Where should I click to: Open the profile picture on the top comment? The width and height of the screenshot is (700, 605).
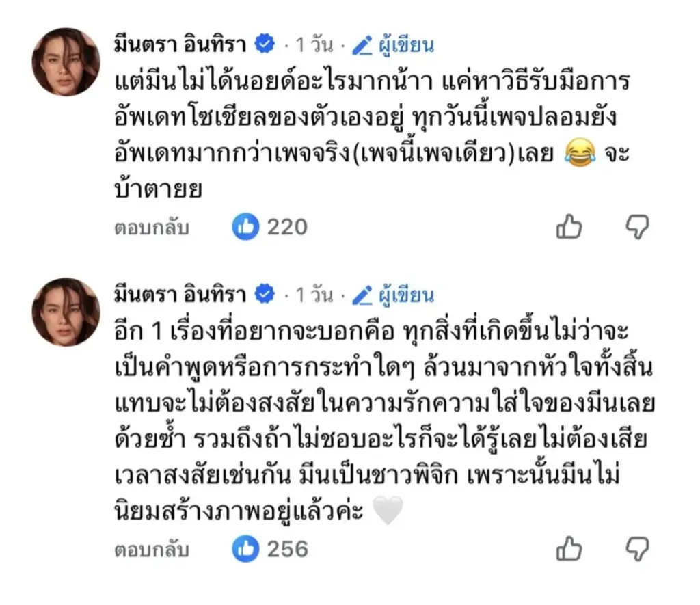[66, 62]
